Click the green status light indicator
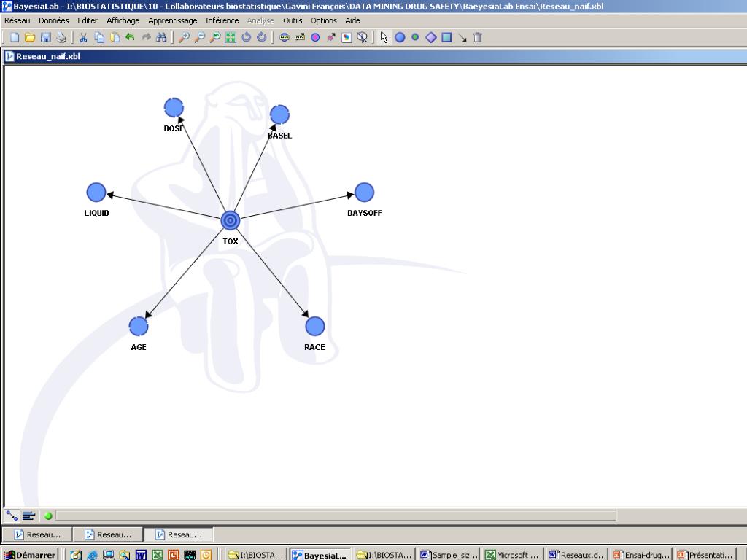The width and height of the screenshot is (747, 560). click(48, 516)
